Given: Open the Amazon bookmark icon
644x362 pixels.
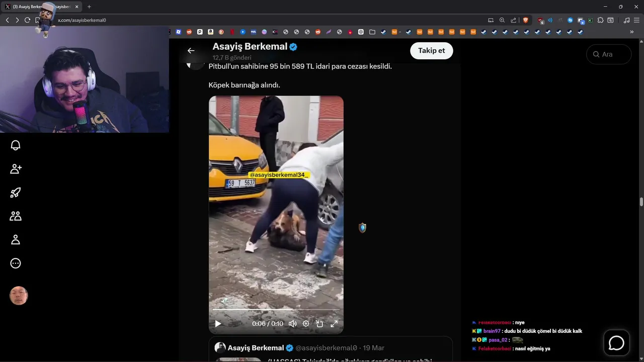Looking at the screenshot, I should point(211,32).
